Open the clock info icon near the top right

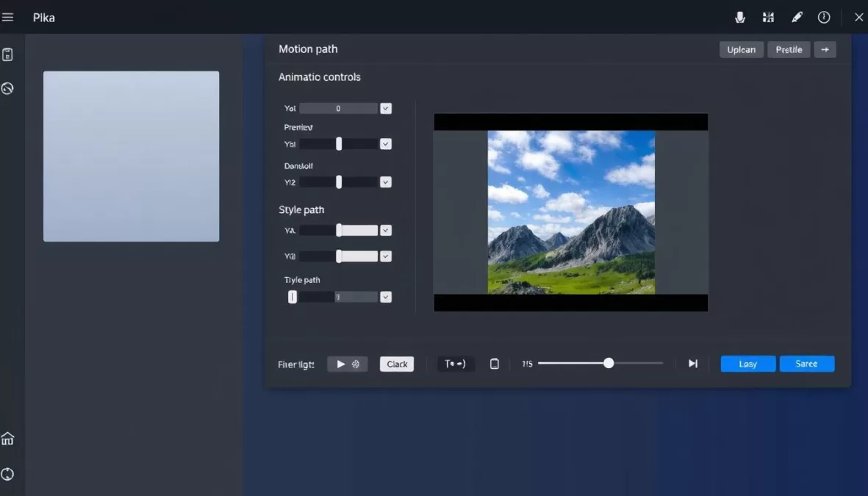824,17
